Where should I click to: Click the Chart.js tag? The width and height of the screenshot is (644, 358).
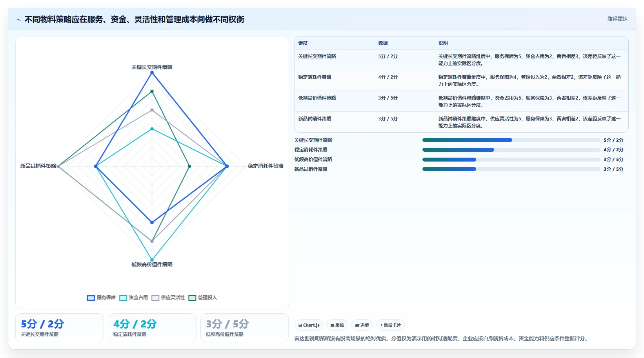(x=309, y=325)
